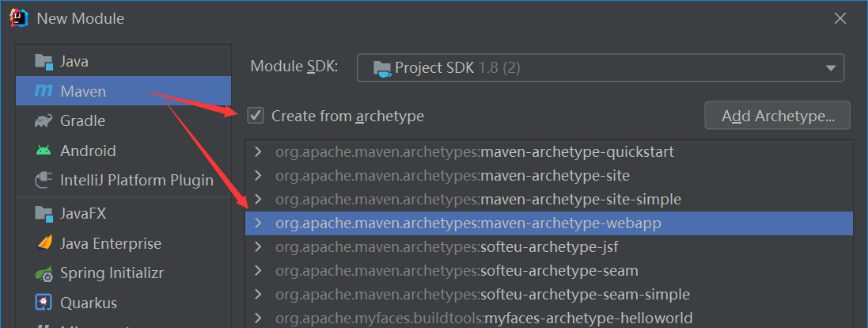
Task: Expand maven-archetype-webapp node
Action: click(257, 223)
